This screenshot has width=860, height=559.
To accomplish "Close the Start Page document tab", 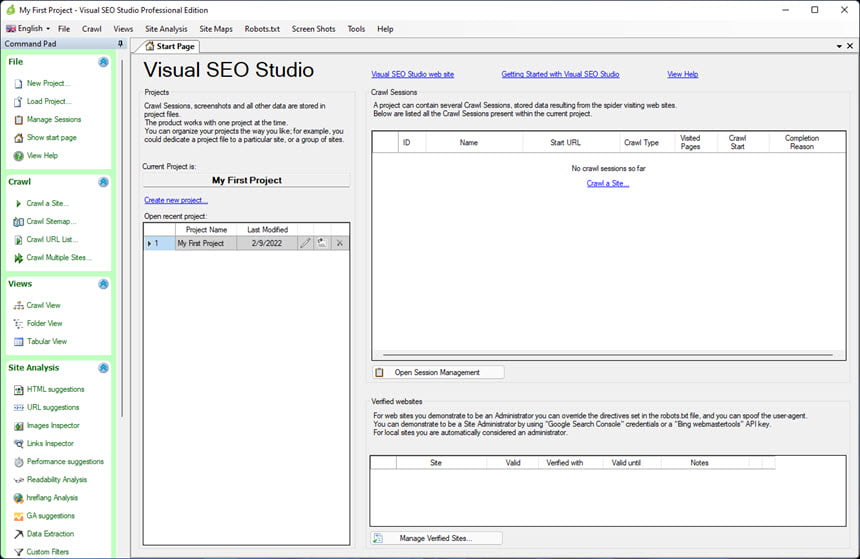I will pyautogui.click(x=850, y=46).
